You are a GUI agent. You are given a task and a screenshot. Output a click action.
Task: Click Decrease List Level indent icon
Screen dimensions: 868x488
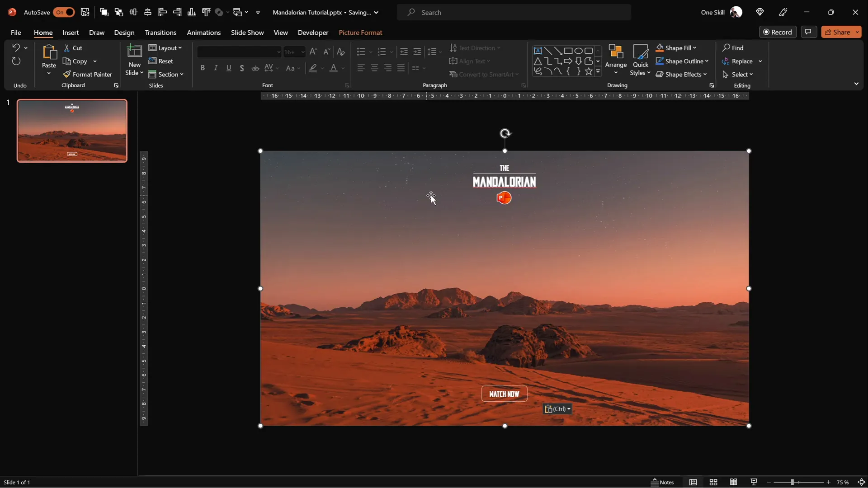point(404,52)
